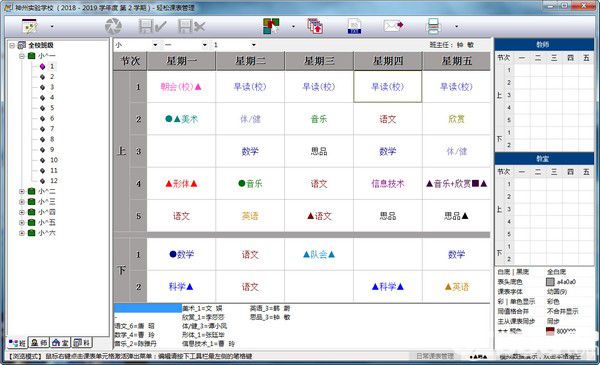Click the 教师 panel header

point(544,45)
